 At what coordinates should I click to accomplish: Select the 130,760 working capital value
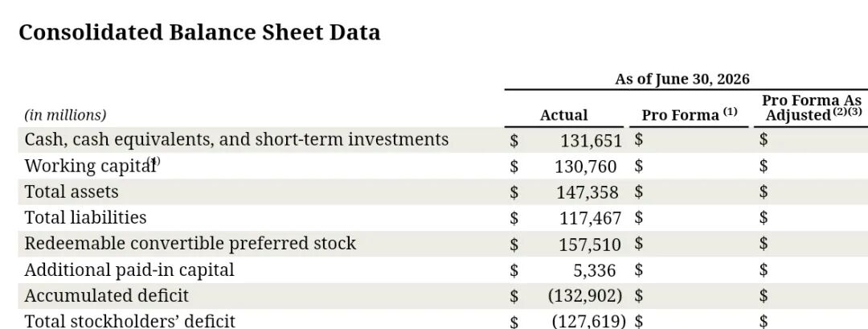(586, 167)
